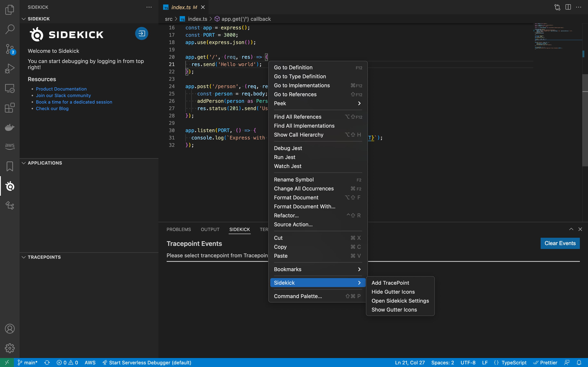Open the Product Documentation link

[61, 89]
